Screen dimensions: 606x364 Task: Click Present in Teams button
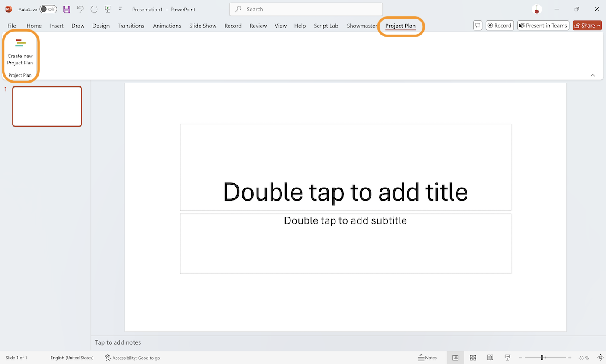pyautogui.click(x=543, y=26)
